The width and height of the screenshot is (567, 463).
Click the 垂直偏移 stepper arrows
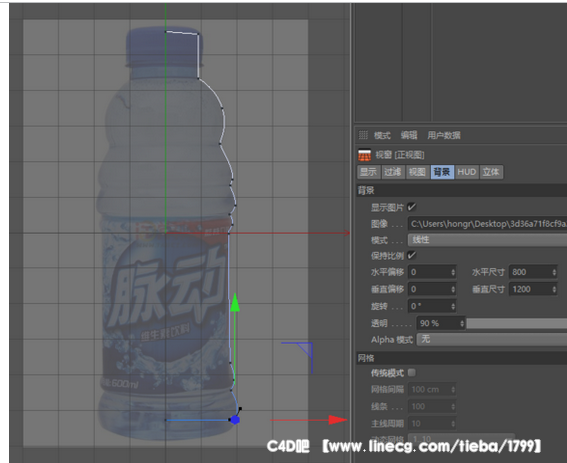tap(453, 289)
